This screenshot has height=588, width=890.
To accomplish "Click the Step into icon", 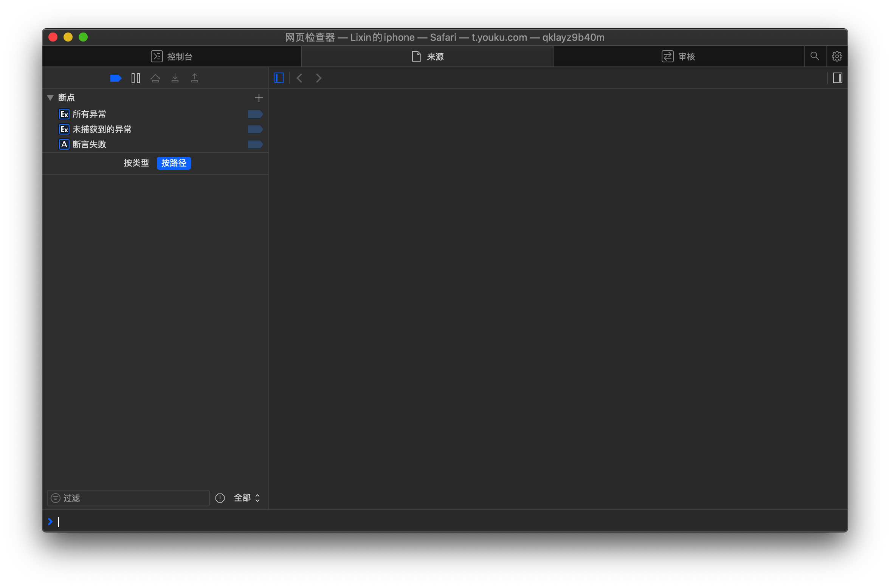I will pyautogui.click(x=175, y=78).
